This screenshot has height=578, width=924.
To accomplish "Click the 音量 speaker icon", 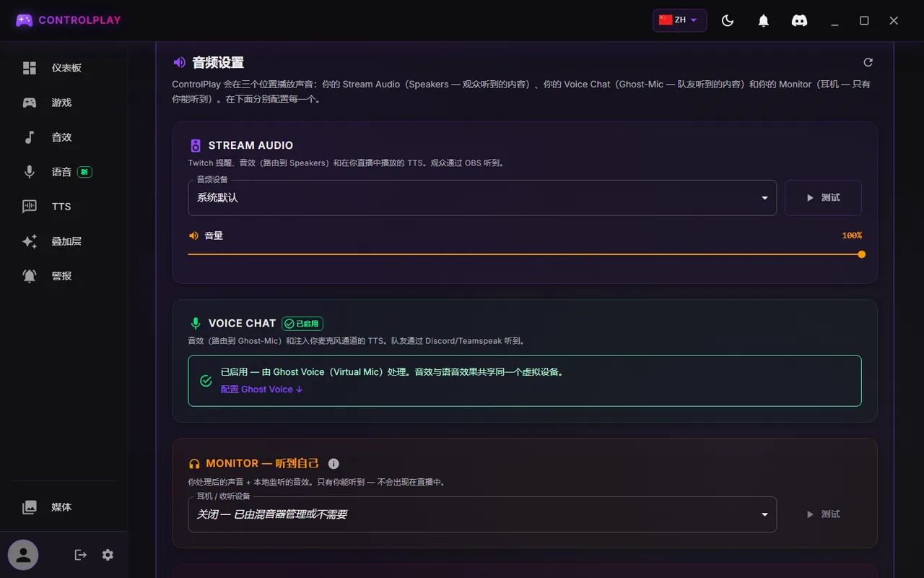I will (x=193, y=236).
